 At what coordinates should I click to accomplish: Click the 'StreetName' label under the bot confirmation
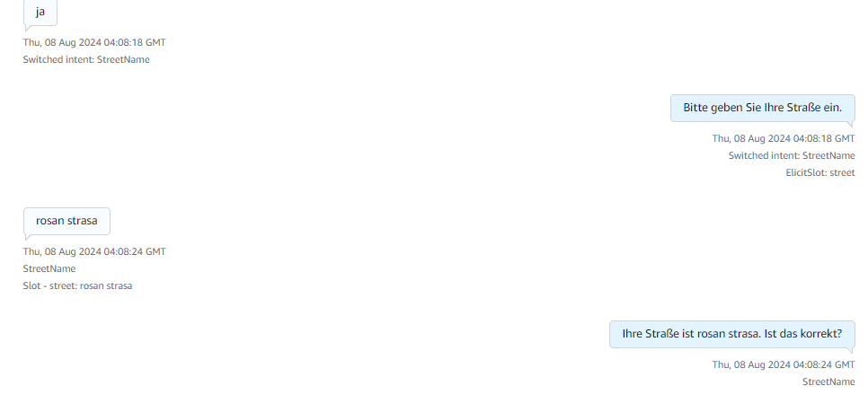pos(828,382)
